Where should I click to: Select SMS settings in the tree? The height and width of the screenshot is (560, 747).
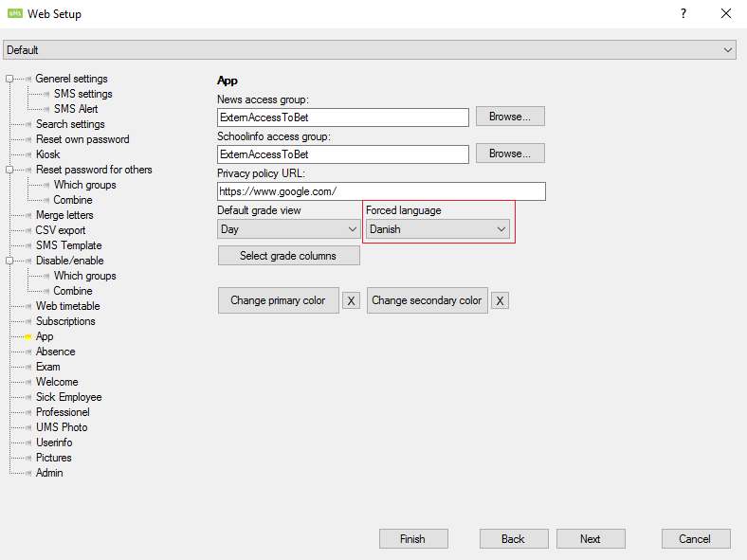click(x=82, y=94)
